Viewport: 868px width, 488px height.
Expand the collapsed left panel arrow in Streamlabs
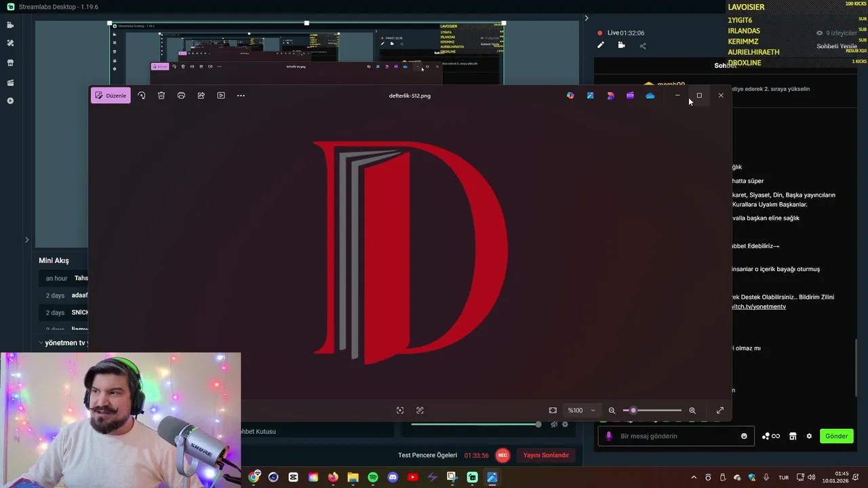tap(27, 239)
